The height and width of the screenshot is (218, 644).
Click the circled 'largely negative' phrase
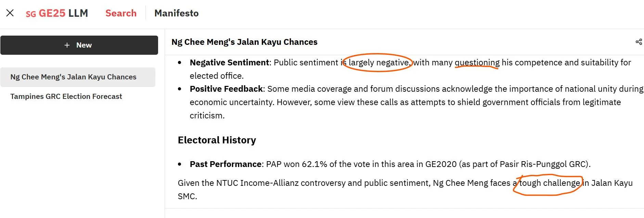pos(379,63)
